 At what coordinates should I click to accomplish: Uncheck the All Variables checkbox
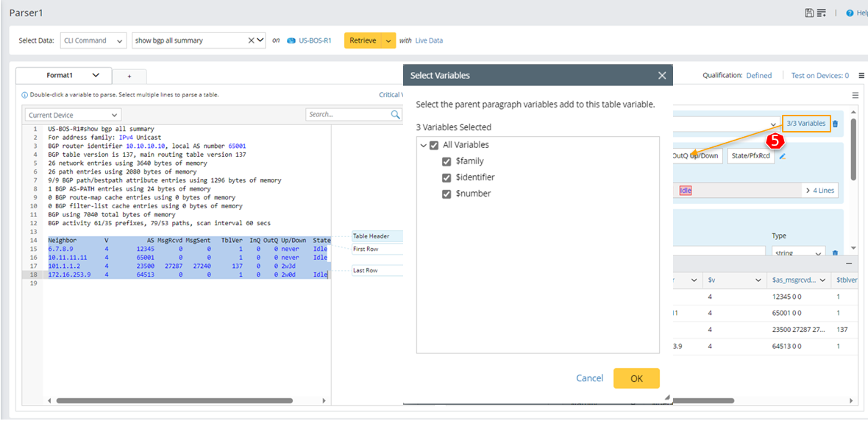pyautogui.click(x=434, y=145)
